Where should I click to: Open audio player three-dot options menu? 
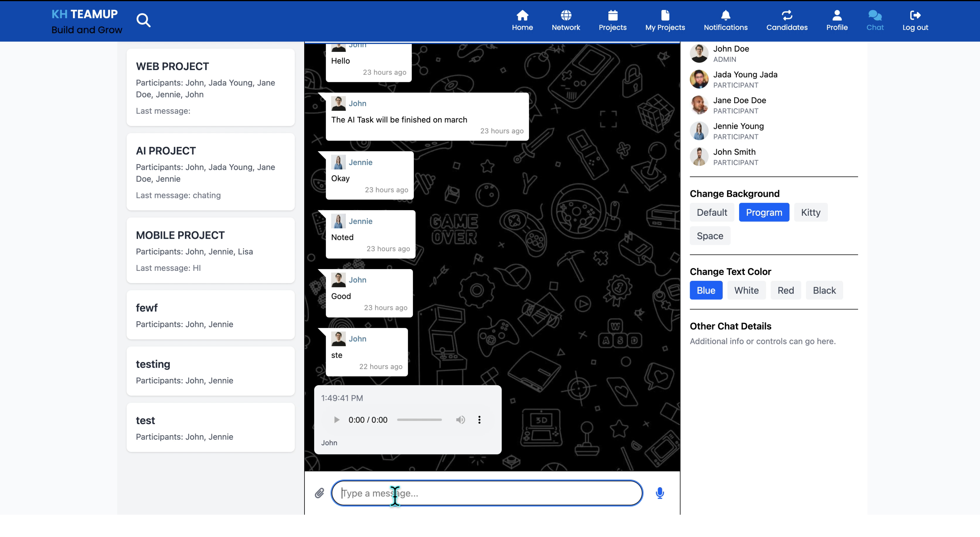tap(479, 420)
